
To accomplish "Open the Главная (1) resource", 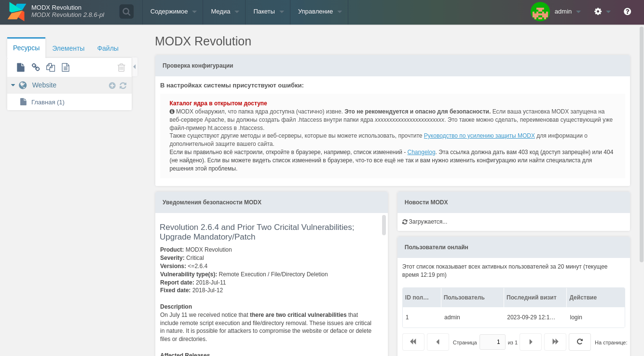I will [x=48, y=102].
